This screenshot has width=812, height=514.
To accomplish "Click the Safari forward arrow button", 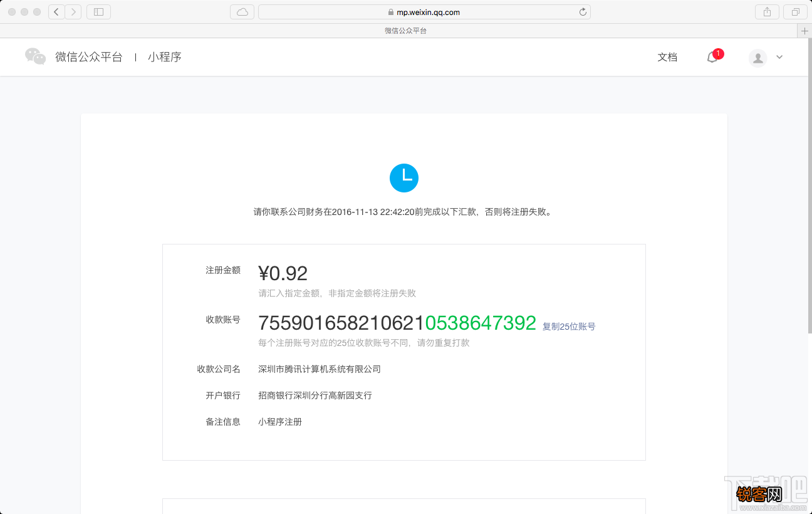I will 73,12.
